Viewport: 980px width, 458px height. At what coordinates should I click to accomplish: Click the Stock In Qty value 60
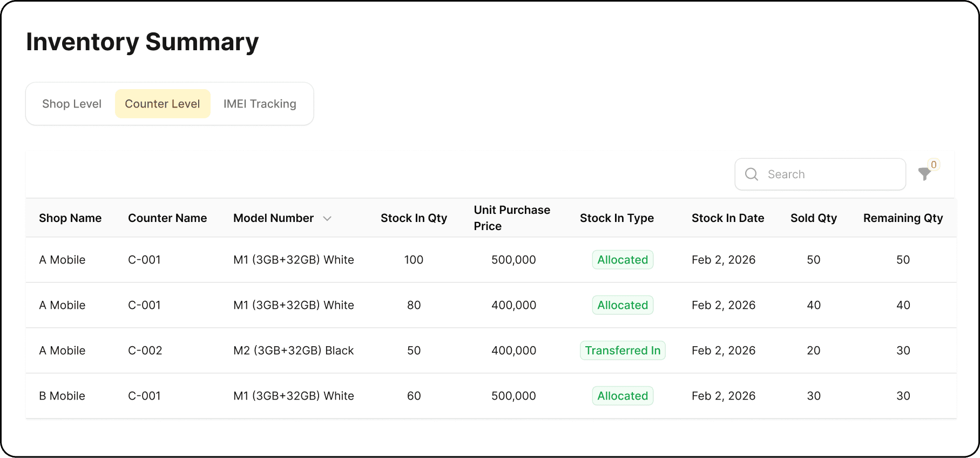414,396
